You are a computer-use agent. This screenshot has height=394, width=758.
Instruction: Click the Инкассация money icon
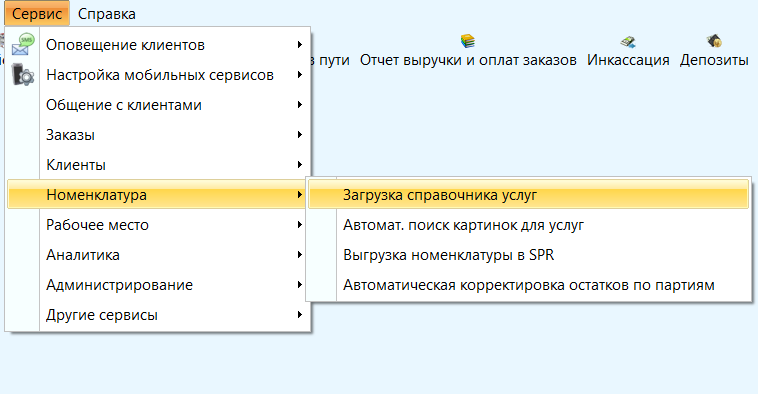[627, 42]
